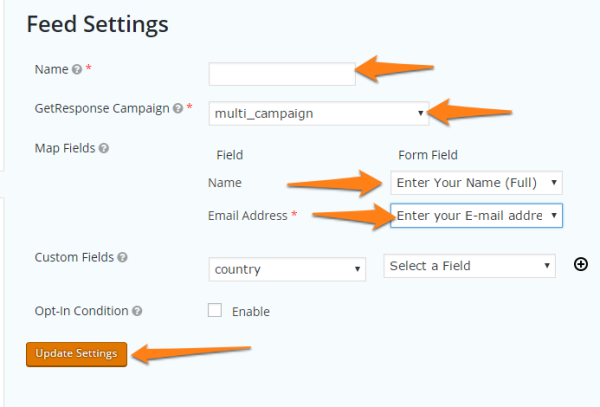The width and height of the screenshot is (600, 407).
Task: Open the Enter Your Name (Full) dropdown
Action: (x=476, y=183)
